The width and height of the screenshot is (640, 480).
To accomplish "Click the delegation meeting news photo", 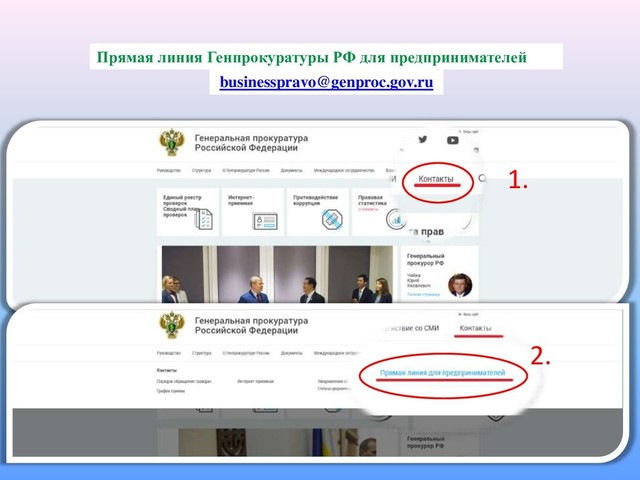I will 277,274.
